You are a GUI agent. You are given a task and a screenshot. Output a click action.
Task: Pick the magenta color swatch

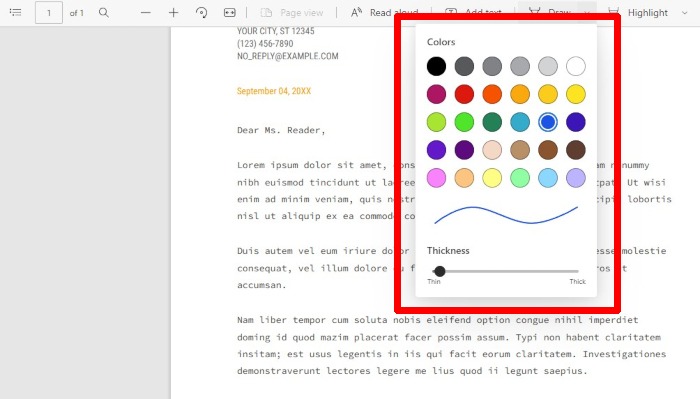click(x=436, y=94)
